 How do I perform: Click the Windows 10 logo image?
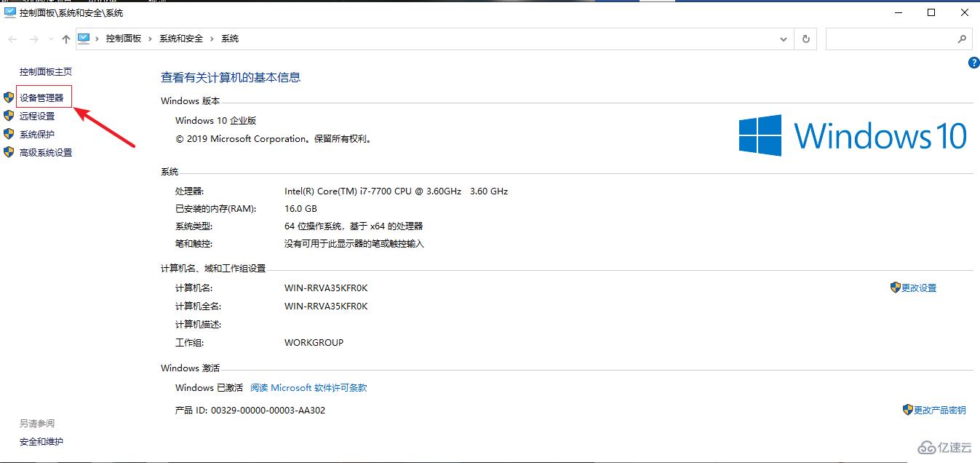tap(853, 135)
